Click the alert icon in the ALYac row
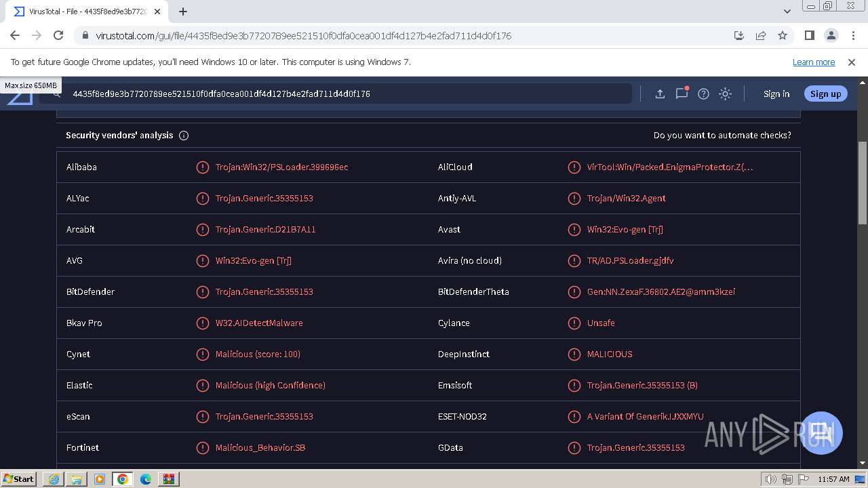 tap(202, 198)
